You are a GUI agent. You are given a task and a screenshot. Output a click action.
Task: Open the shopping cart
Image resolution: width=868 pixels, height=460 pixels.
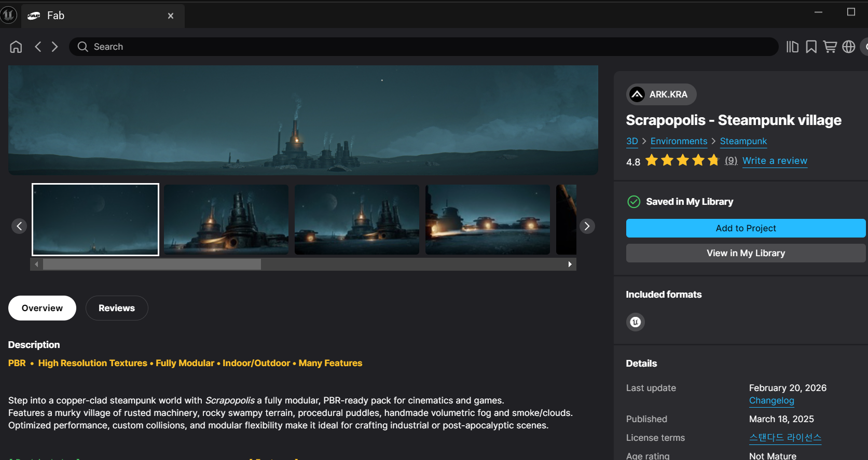coord(830,47)
